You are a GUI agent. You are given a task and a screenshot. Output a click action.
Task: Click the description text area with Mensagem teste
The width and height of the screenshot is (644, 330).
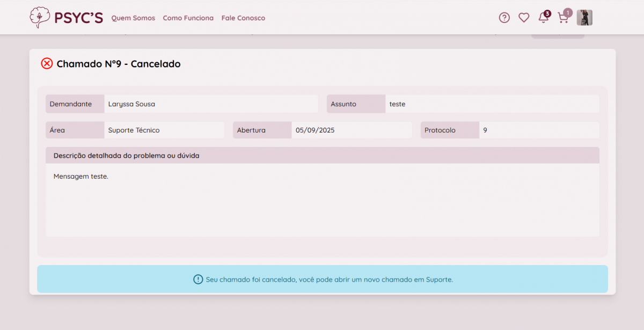[x=322, y=199]
